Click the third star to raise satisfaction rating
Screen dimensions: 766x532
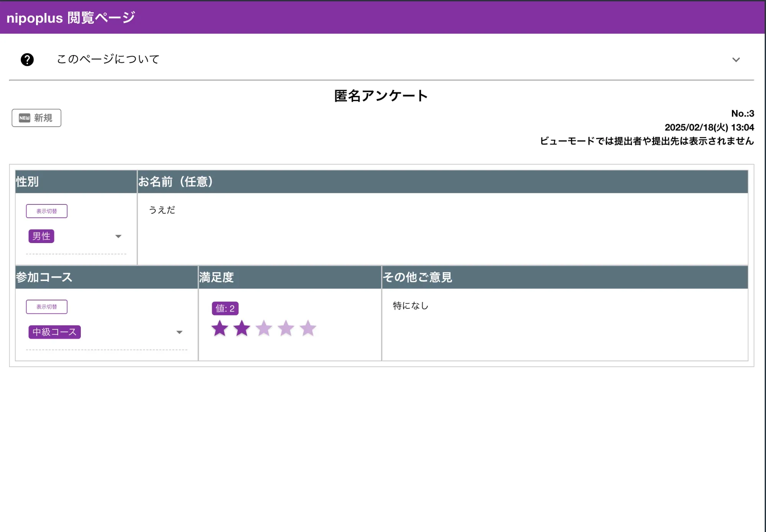click(264, 328)
